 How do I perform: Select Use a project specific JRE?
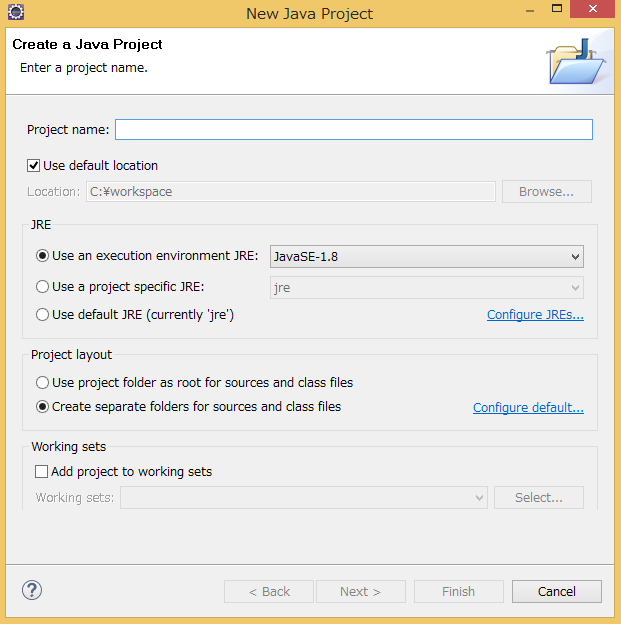click(42, 287)
